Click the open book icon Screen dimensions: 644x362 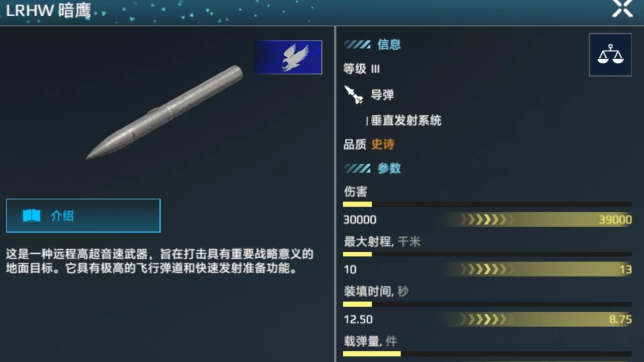[x=32, y=216]
